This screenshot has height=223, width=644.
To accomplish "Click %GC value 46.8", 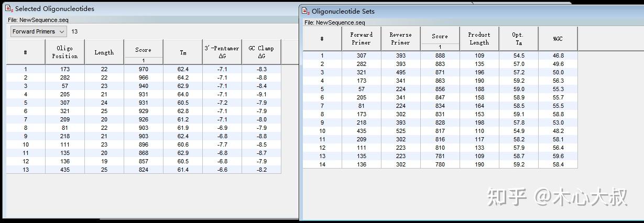I will 558,55.
